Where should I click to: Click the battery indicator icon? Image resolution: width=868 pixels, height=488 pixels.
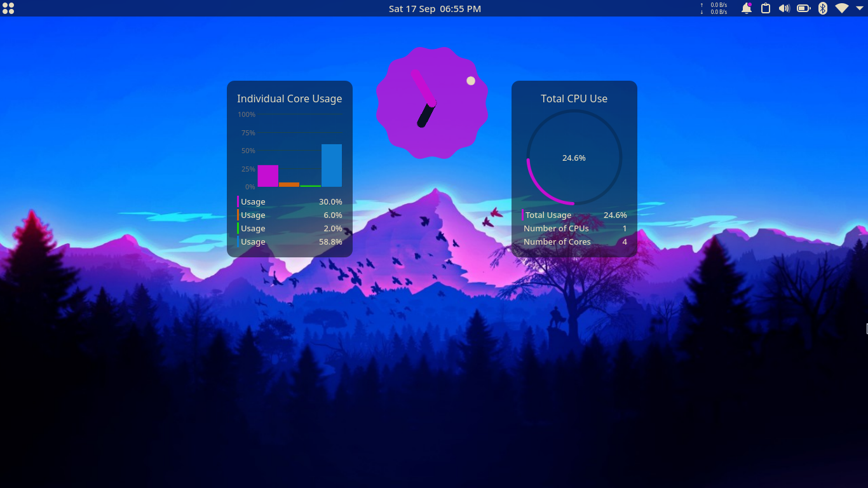point(803,8)
